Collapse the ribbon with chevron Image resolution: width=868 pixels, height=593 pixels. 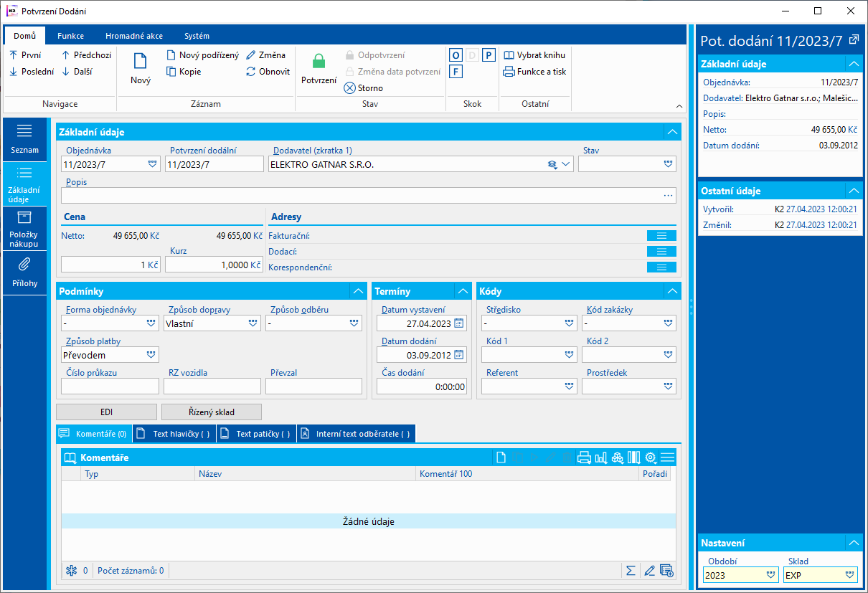pos(679,106)
